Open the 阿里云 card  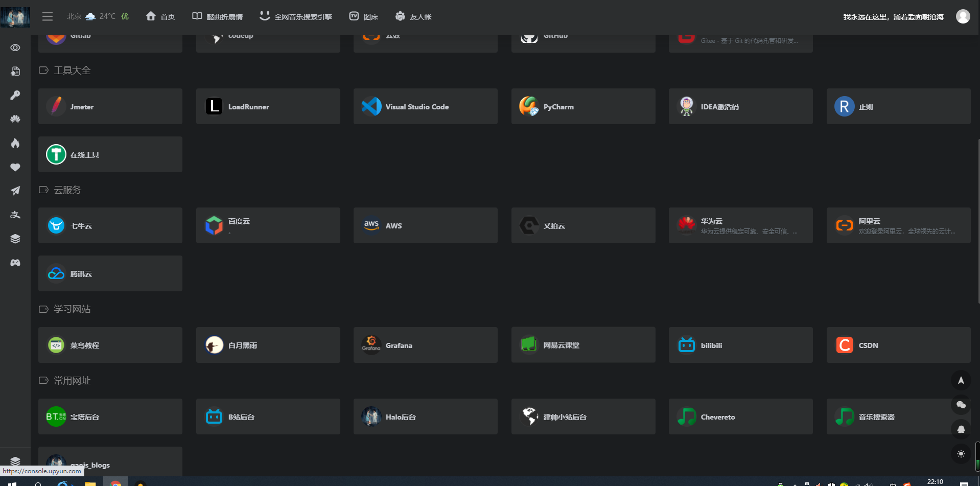coord(899,225)
